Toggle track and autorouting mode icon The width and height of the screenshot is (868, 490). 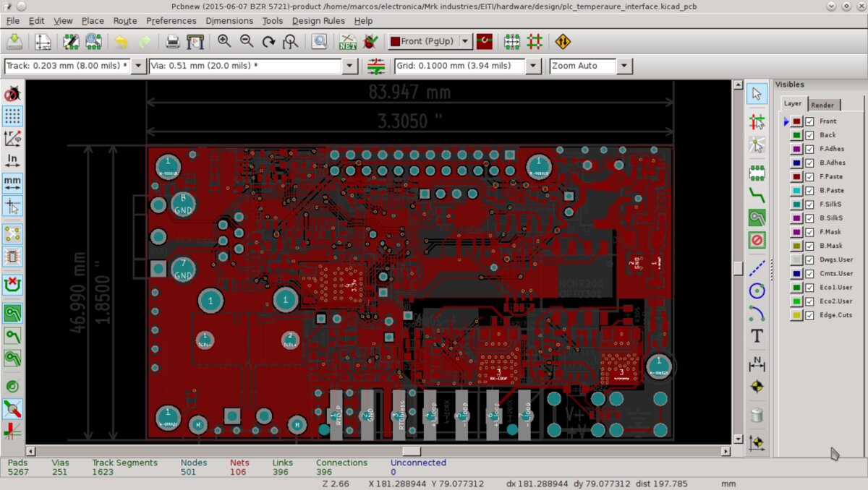pos(535,41)
